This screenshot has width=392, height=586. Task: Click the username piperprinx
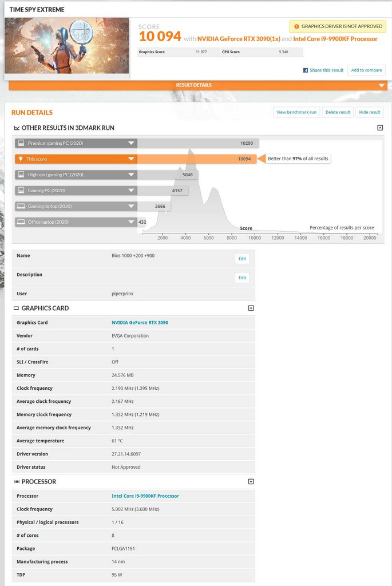tap(122, 294)
